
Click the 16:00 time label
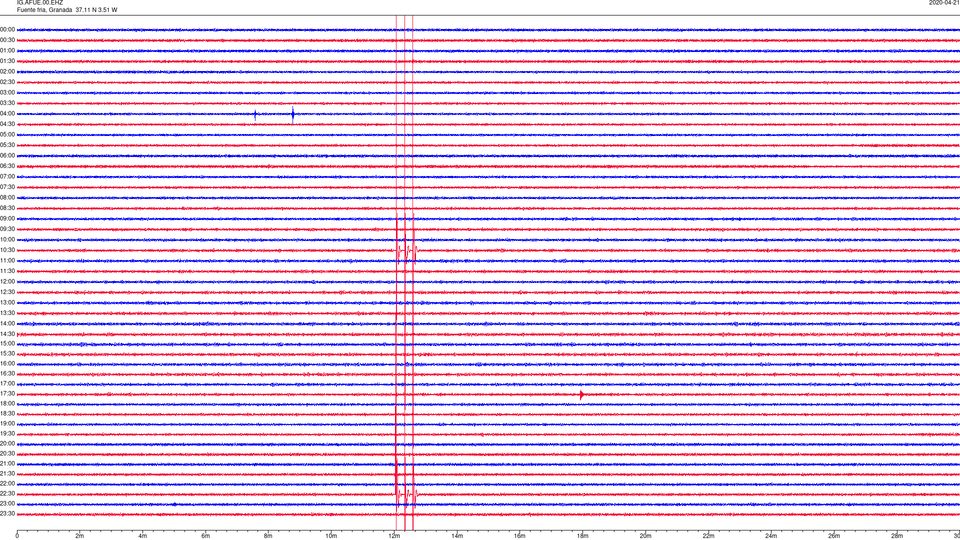coord(7,364)
